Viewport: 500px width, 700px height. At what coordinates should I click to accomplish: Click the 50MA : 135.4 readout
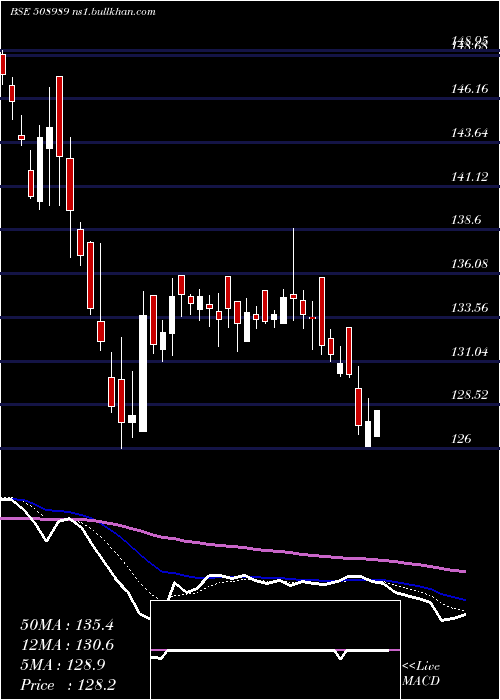[67, 625]
